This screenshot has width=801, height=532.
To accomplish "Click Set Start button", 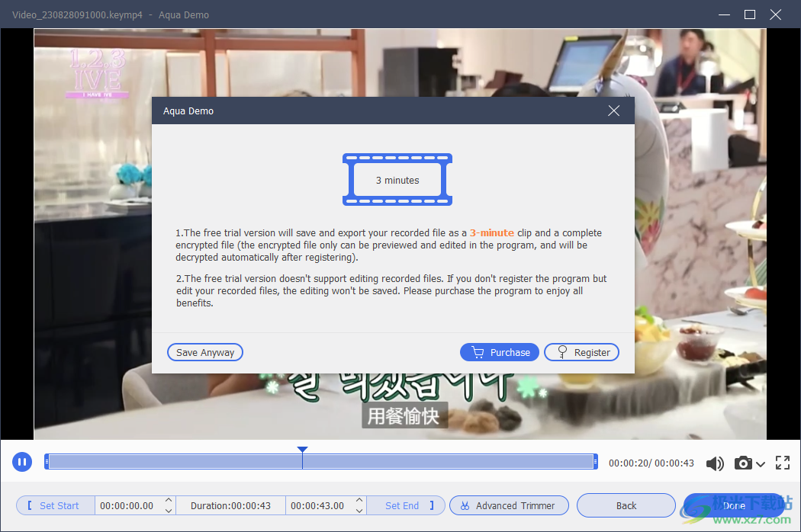I will 55,505.
